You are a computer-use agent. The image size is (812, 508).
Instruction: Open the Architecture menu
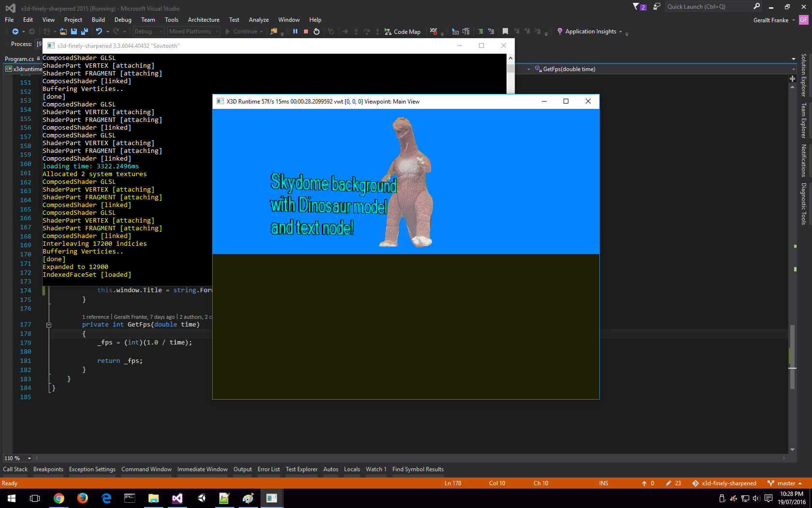click(x=203, y=20)
